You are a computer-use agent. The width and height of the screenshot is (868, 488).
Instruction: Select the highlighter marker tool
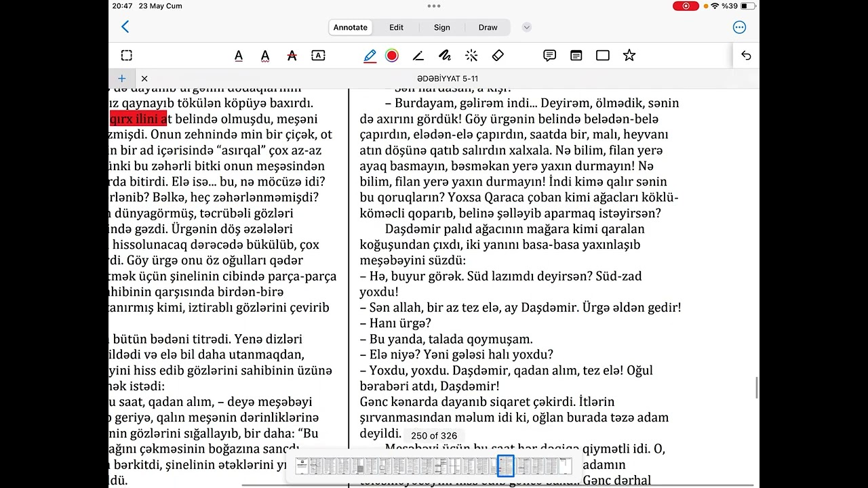coord(418,56)
